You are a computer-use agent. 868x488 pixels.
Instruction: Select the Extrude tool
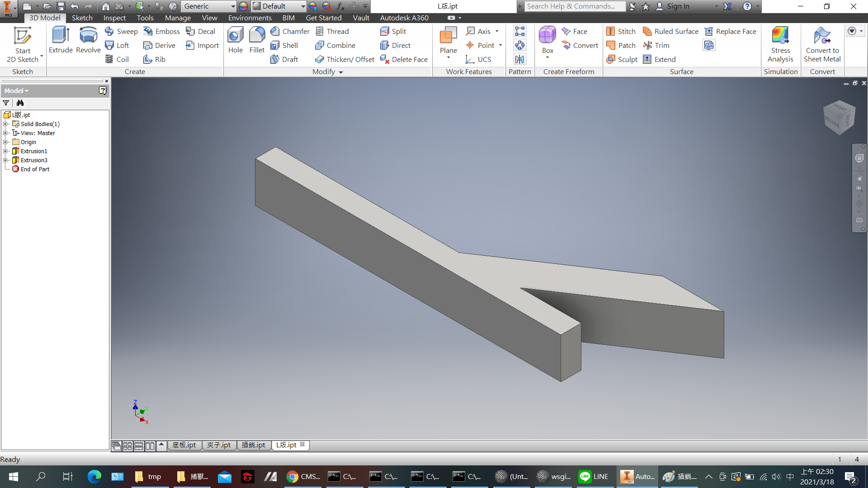(x=61, y=40)
